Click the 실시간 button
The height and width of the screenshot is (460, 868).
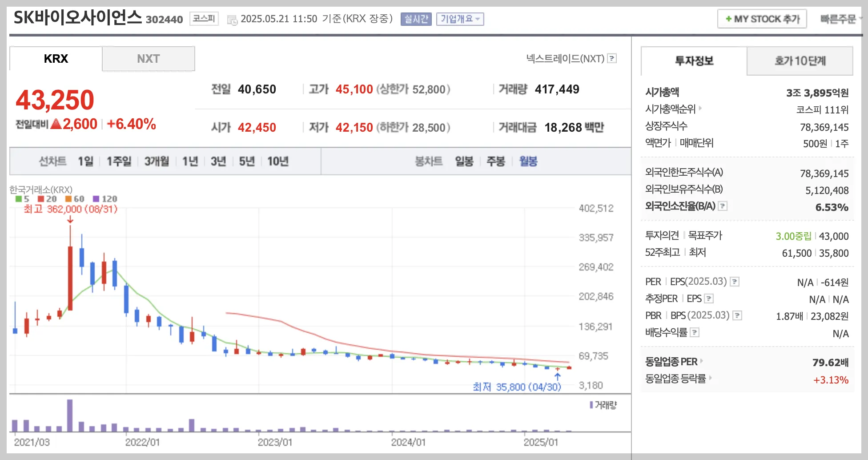416,19
